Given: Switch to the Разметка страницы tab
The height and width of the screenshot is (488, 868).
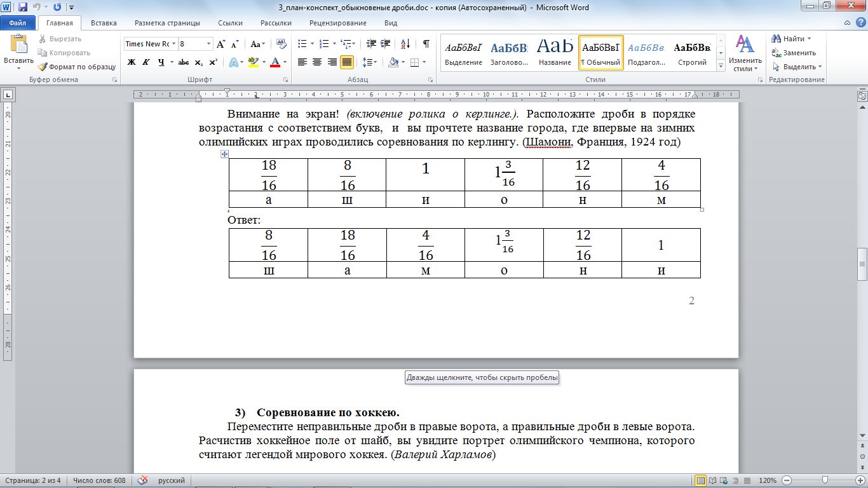Looking at the screenshot, I should (167, 23).
